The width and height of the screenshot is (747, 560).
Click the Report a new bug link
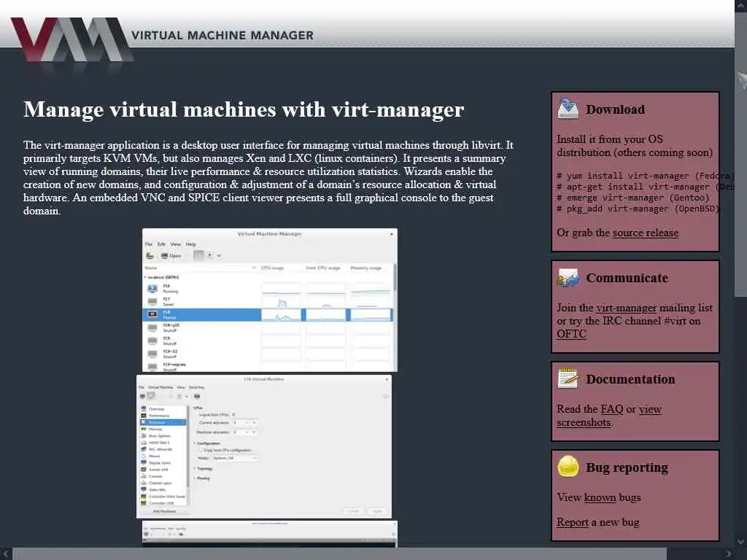click(x=573, y=522)
